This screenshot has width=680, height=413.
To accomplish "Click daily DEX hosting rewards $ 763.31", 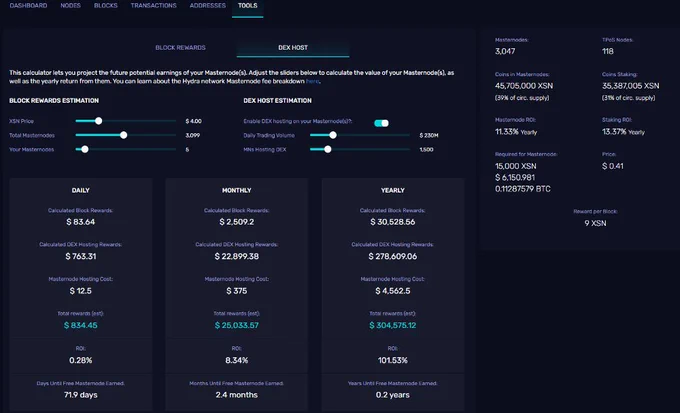I will (x=81, y=256).
